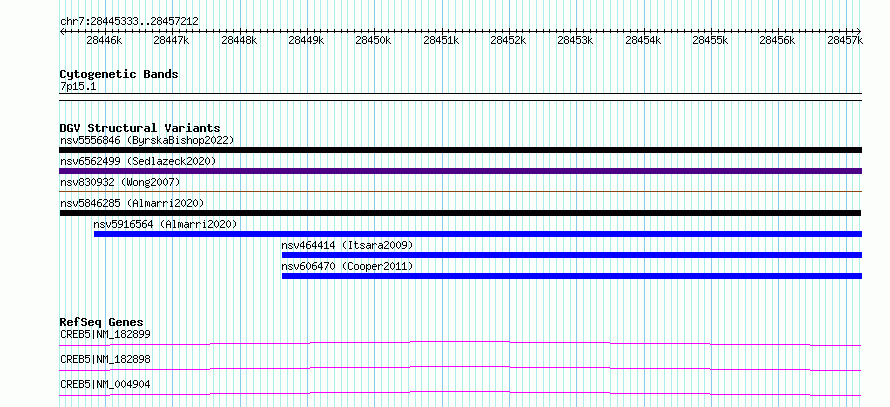
Task: Click the blue bar under nsv464414
Action: point(572,255)
